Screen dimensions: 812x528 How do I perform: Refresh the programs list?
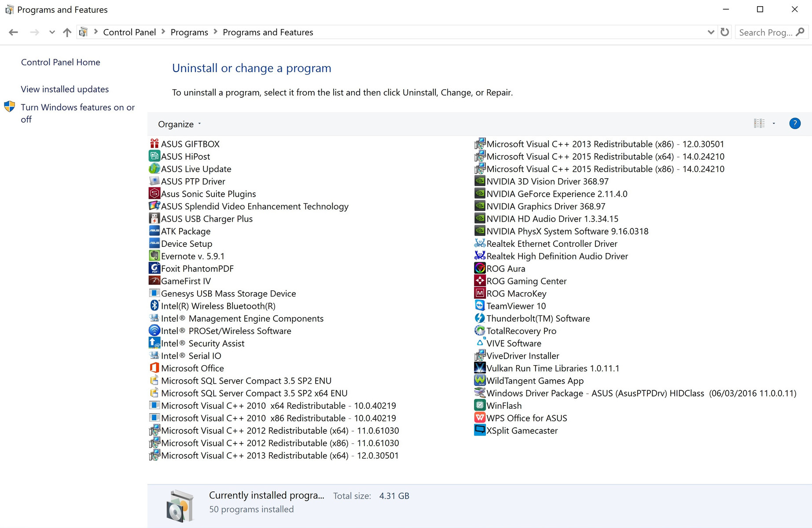pos(725,32)
